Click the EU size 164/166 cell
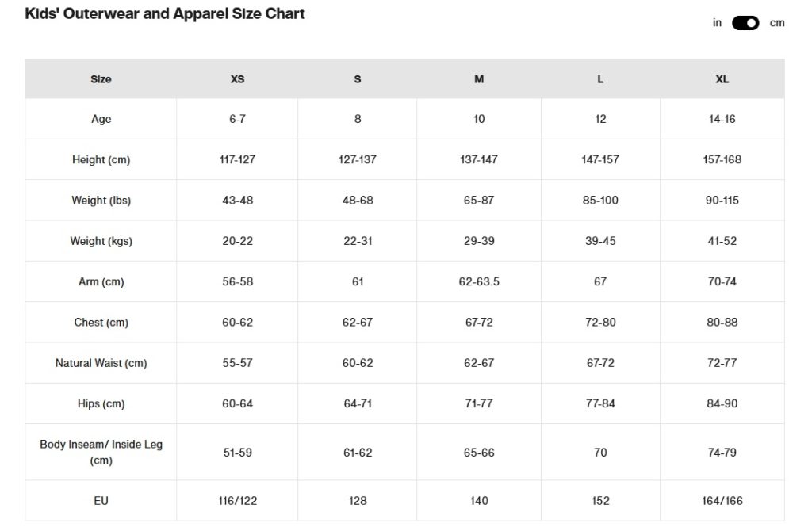812x531 pixels. click(722, 501)
